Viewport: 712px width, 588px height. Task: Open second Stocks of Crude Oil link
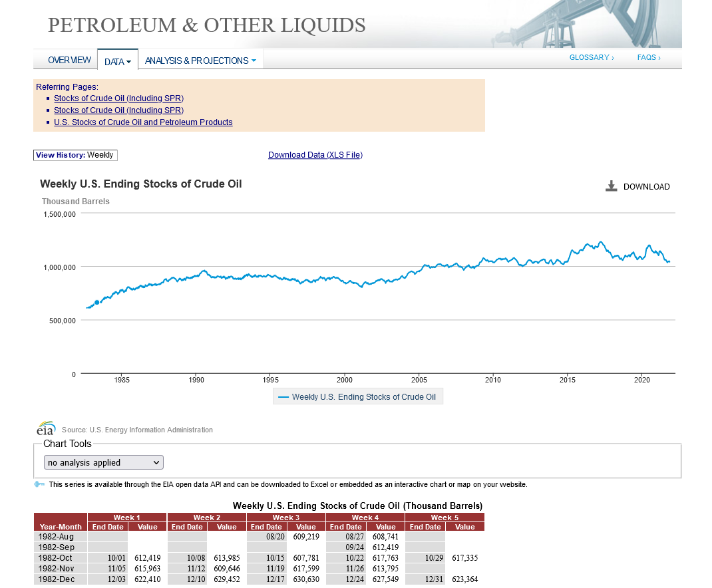(x=118, y=110)
